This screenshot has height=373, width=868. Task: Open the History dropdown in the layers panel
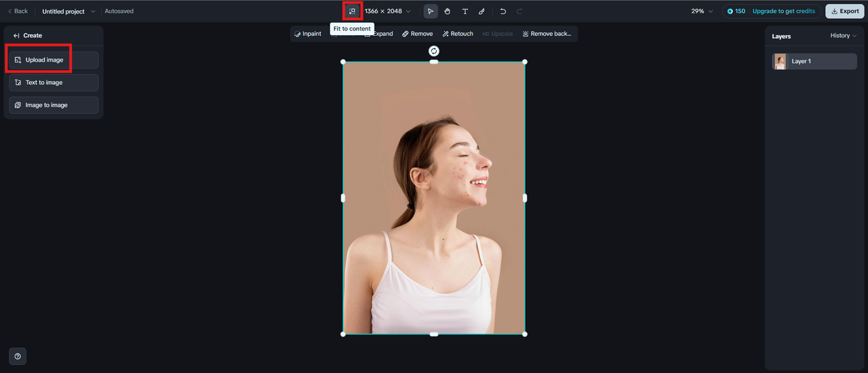click(x=844, y=36)
